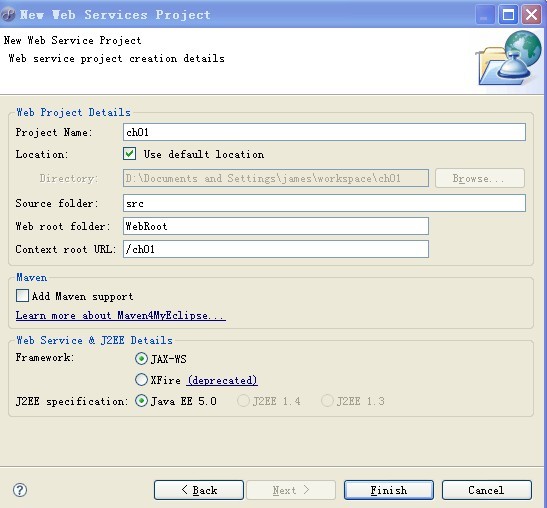This screenshot has height=508, width=547.
Task: Open Learn more about Maven4MyEclipse link
Action: click(120, 315)
